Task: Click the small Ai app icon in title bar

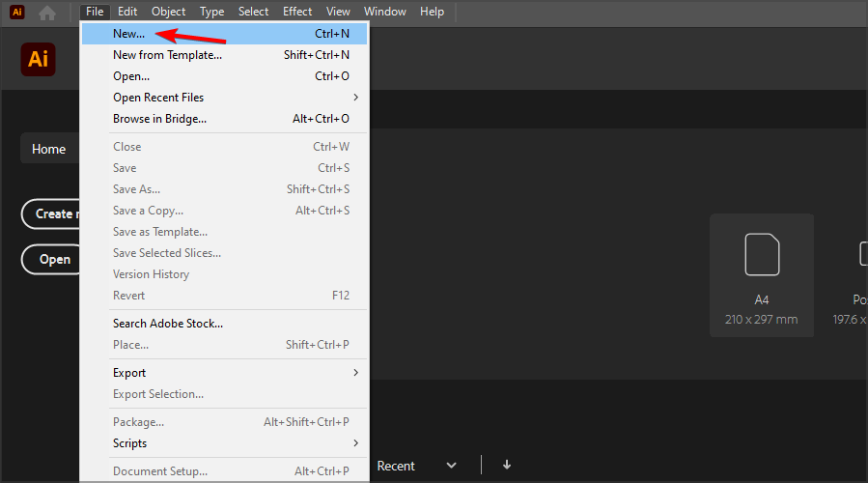Action: coord(17,13)
